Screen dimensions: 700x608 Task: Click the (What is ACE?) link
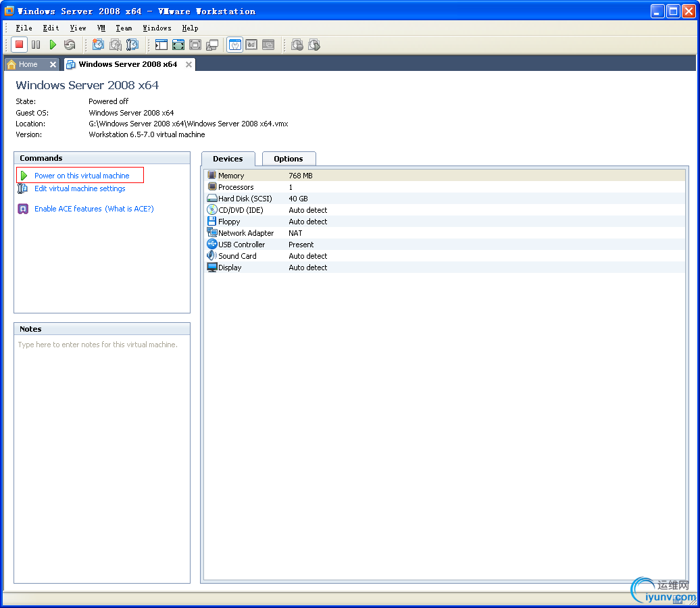(130, 209)
